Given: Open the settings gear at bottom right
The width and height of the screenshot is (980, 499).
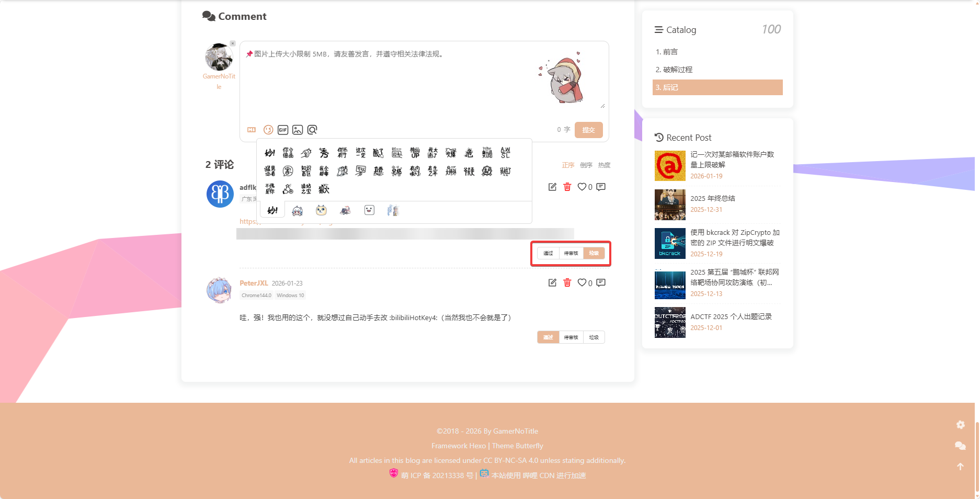Looking at the screenshot, I should 961,425.
